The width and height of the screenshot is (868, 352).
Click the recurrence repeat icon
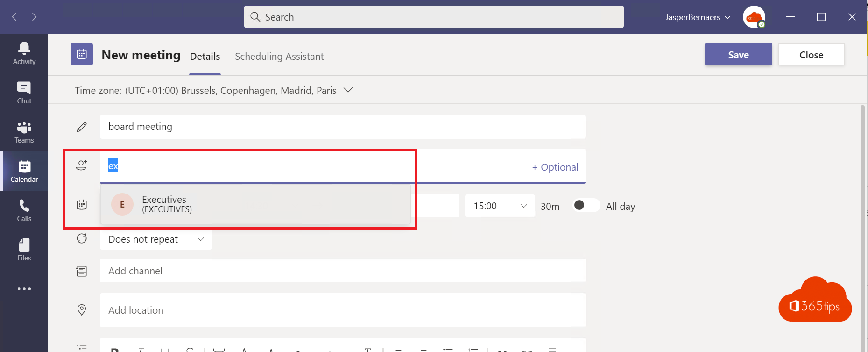click(82, 238)
